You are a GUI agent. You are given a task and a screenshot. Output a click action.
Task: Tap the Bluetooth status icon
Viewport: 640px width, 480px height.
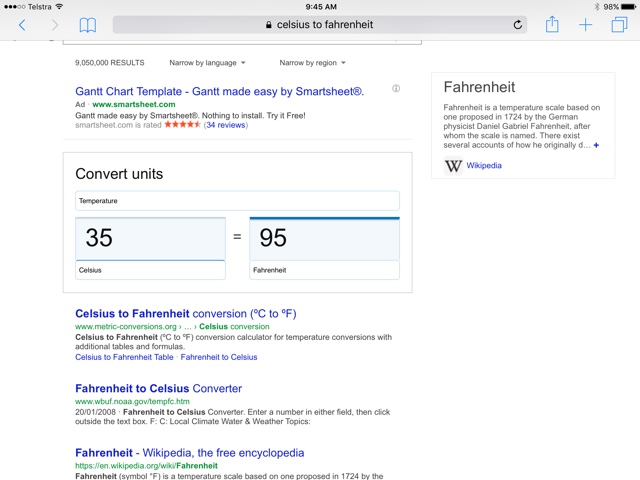[x=597, y=7]
